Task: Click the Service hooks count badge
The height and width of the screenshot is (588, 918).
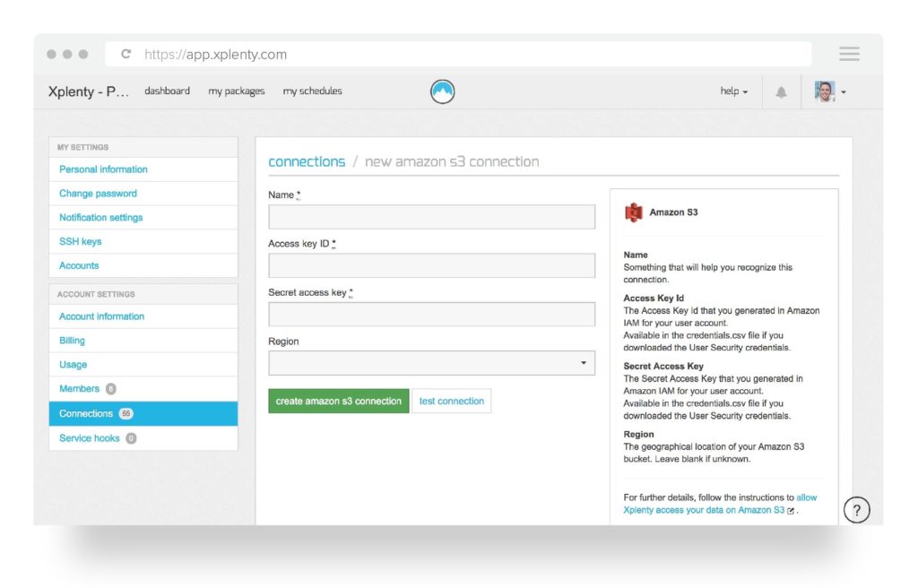Action: tap(131, 438)
